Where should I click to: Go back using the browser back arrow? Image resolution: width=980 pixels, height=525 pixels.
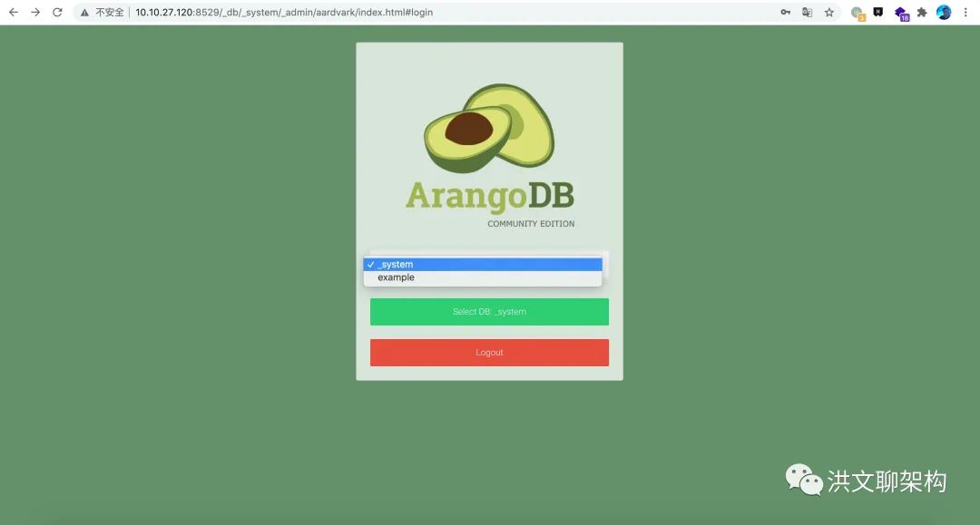point(13,13)
